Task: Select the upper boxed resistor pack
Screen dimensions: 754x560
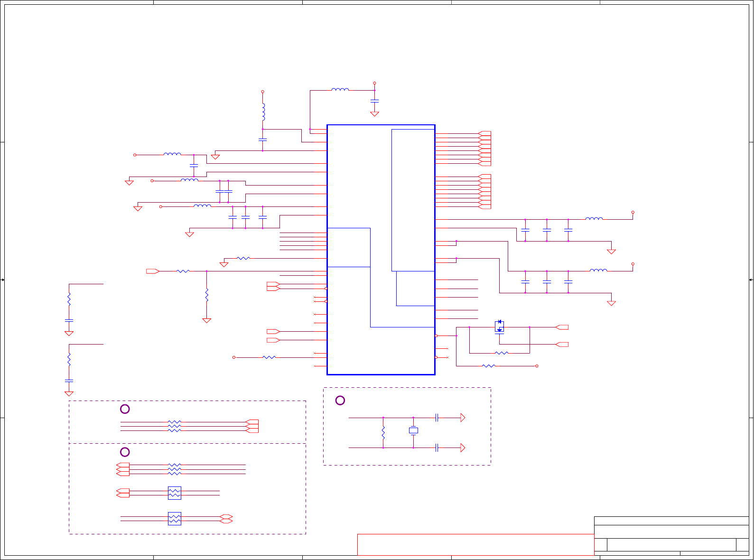Action: [175, 493]
